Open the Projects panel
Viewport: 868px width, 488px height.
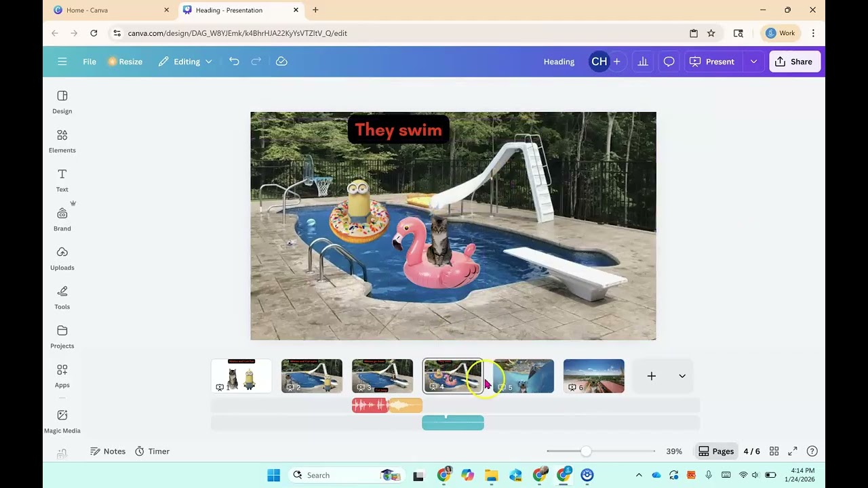point(62,337)
